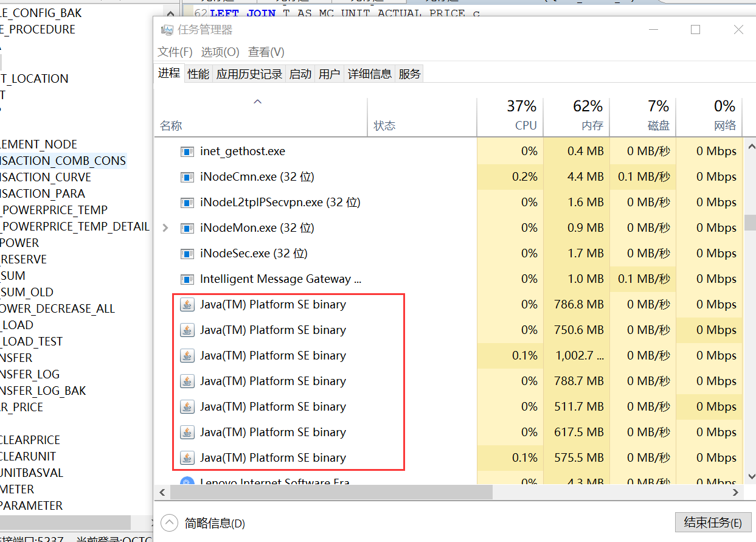Select the inet_gethost.exe process icon

pos(187,151)
